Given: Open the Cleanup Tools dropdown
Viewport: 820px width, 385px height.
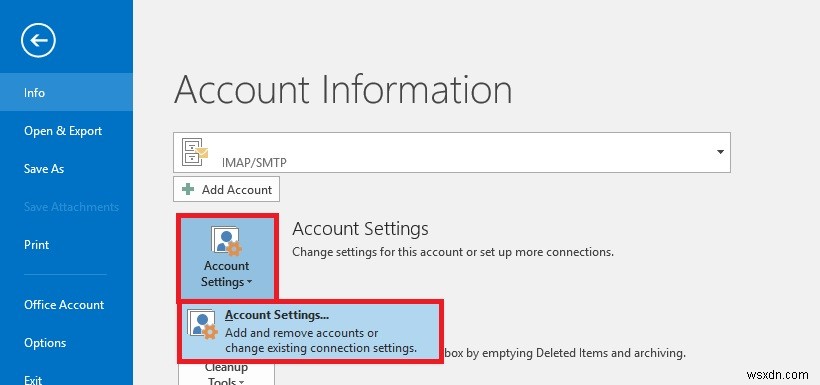Looking at the screenshot, I should (x=226, y=373).
